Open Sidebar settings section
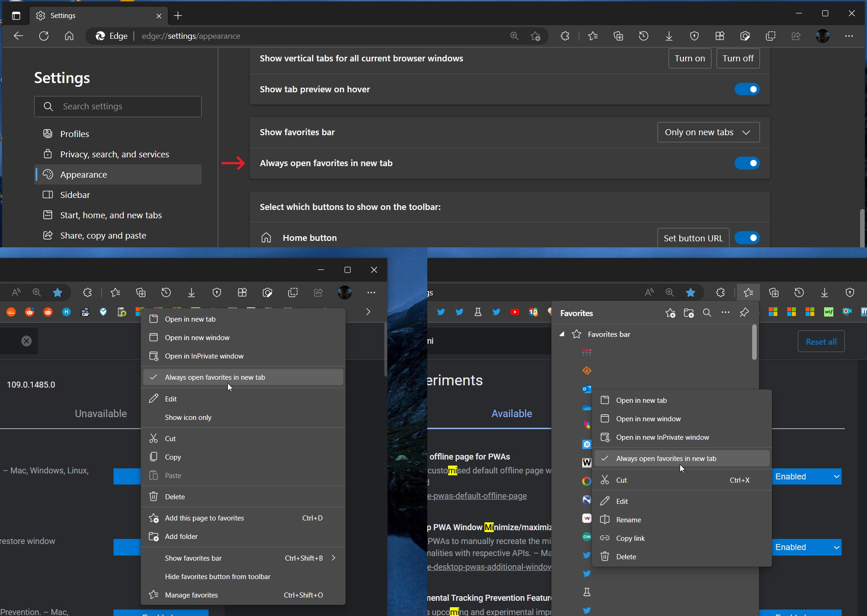The height and width of the screenshot is (616, 867). pos(118,195)
